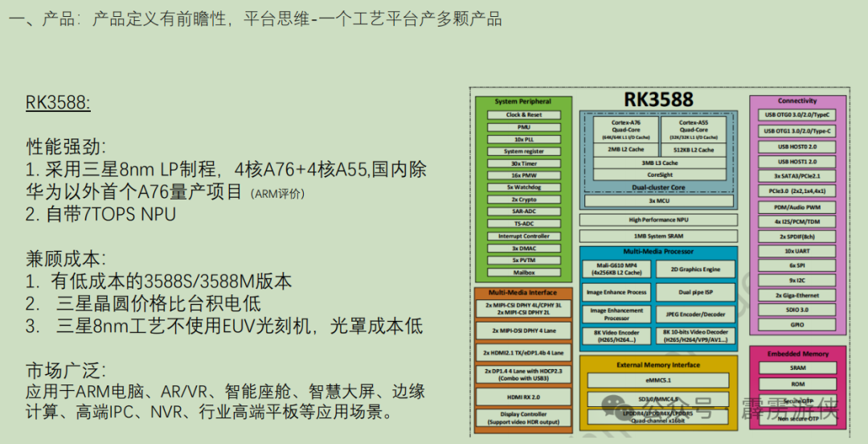Click the '2x Crypto' block
Screen dimensions: 868x444
(524, 199)
